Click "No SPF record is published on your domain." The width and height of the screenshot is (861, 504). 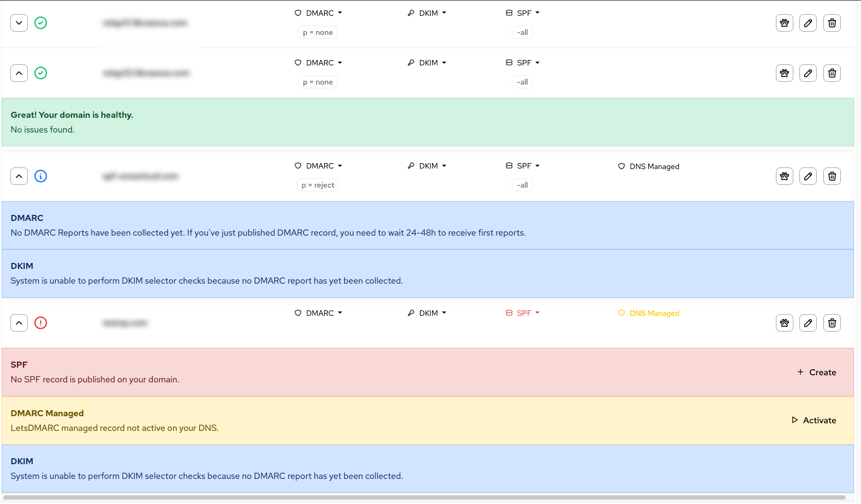click(95, 380)
